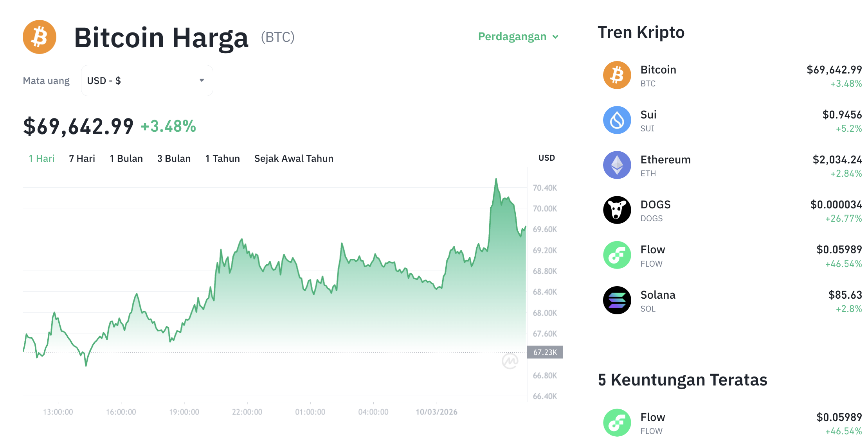Click the +3.48% percentage change text
This screenshot has height=441, width=868.
(x=167, y=126)
